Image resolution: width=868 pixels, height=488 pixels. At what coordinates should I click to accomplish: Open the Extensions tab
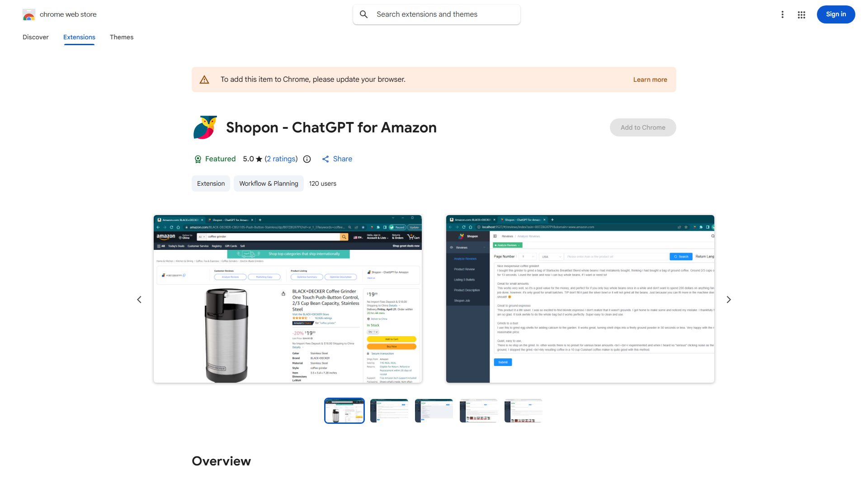pyautogui.click(x=79, y=37)
